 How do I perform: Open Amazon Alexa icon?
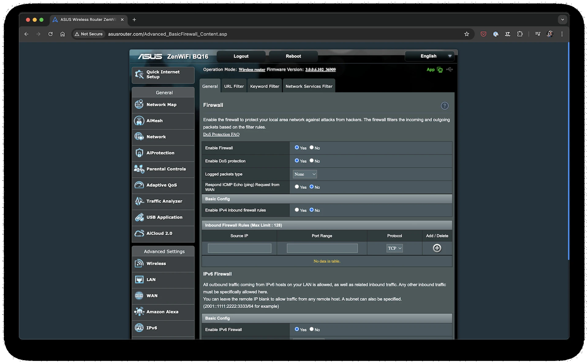coord(139,312)
